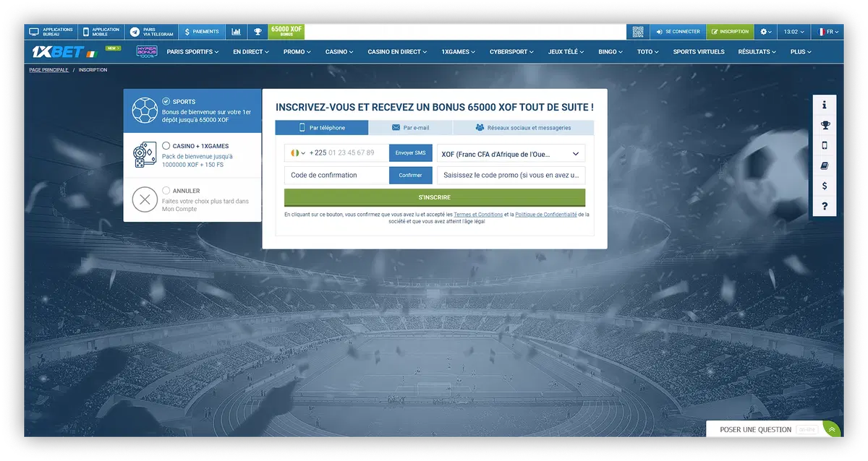This screenshot has height=461, width=868.
Task: Expand the Jeux Télé menu
Action: tap(566, 52)
